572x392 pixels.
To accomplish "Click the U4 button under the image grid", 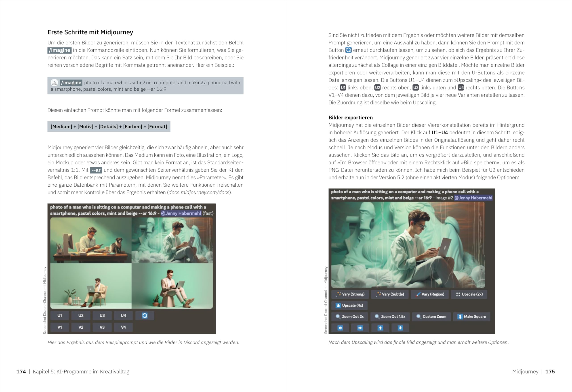I will (x=123, y=315).
